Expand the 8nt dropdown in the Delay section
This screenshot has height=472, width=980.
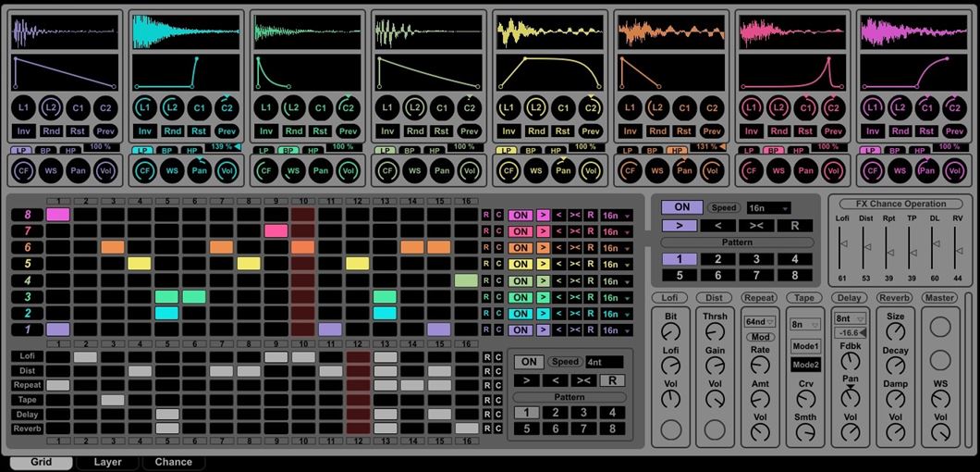point(849,318)
